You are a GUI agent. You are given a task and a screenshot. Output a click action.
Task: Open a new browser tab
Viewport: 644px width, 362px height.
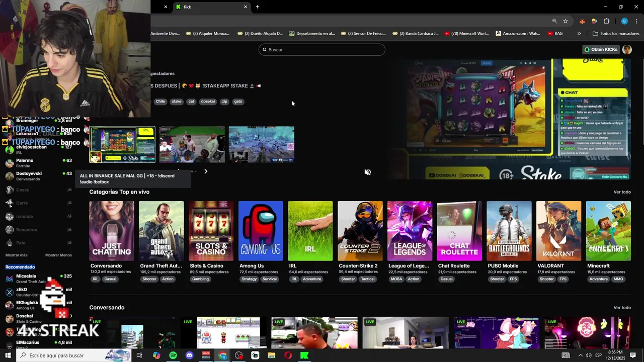[x=258, y=7]
